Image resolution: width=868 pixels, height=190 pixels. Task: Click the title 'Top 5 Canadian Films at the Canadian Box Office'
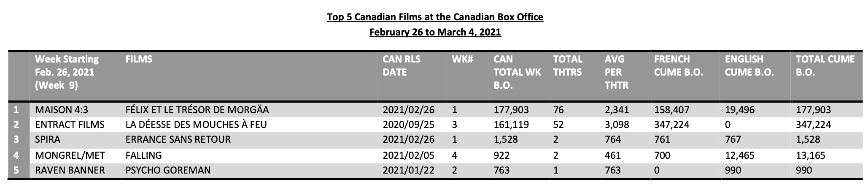(x=435, y=17)
